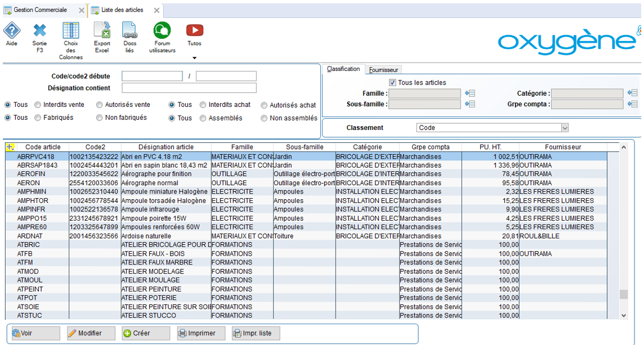644x345 pixels.
Task: Sort by the Code article column header
Action: click(43, 147)
